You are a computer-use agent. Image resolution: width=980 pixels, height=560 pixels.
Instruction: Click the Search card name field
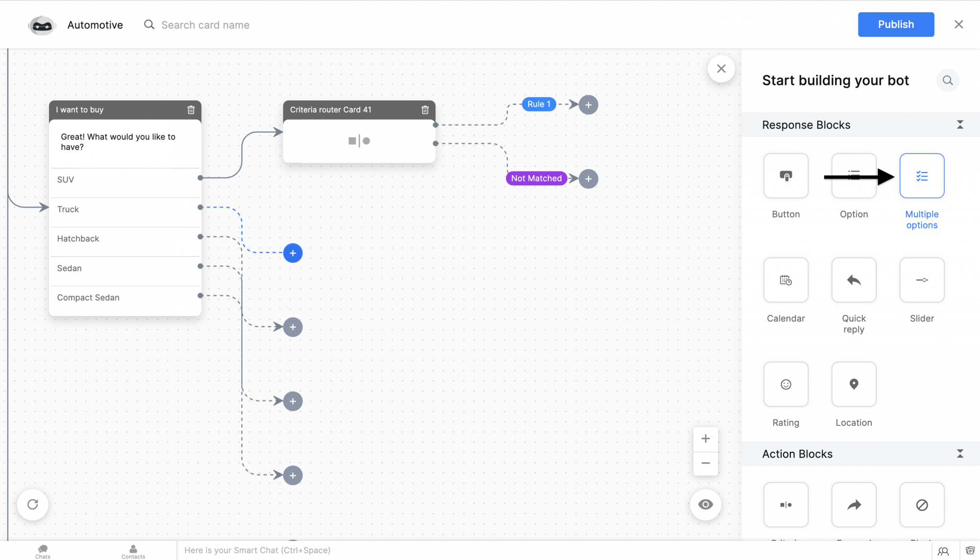[x=205, y=25]
